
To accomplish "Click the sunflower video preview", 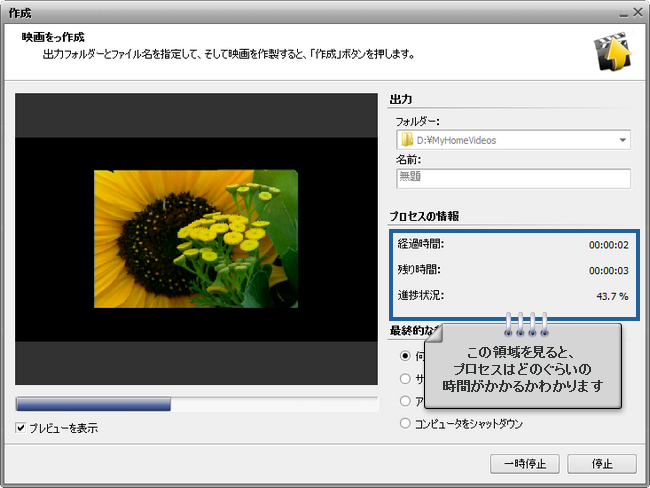I will click(x=196, y=238).
